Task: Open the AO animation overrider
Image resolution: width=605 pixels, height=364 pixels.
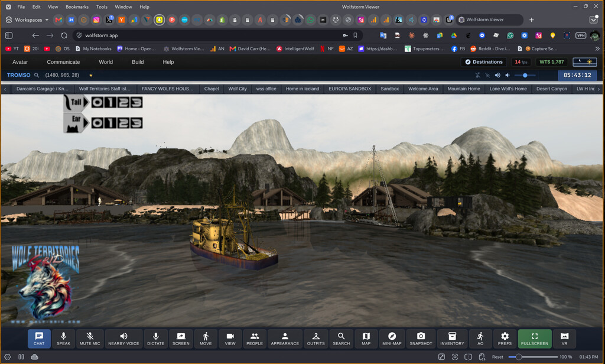Action: click(x=480, y=339)
